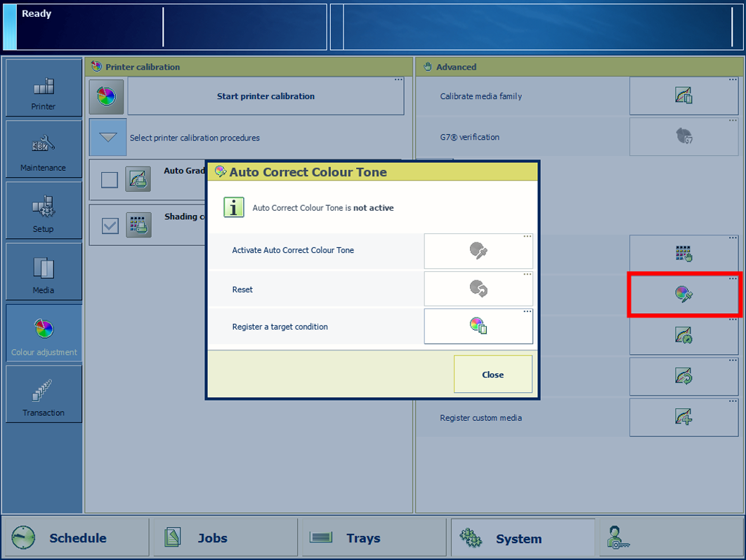Click the Activate Auto Correct Colour Tone icon
746x560 pixels.
[478, 251]
